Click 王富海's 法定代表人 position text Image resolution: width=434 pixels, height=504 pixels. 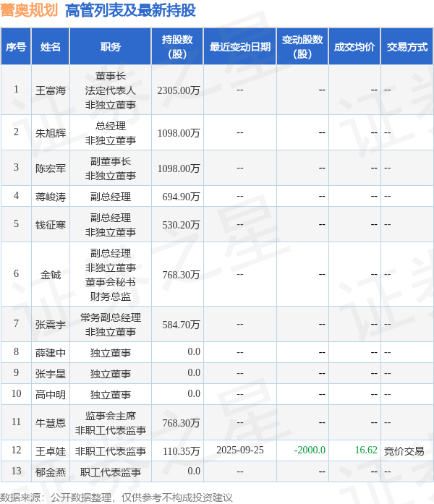point(111,90)
